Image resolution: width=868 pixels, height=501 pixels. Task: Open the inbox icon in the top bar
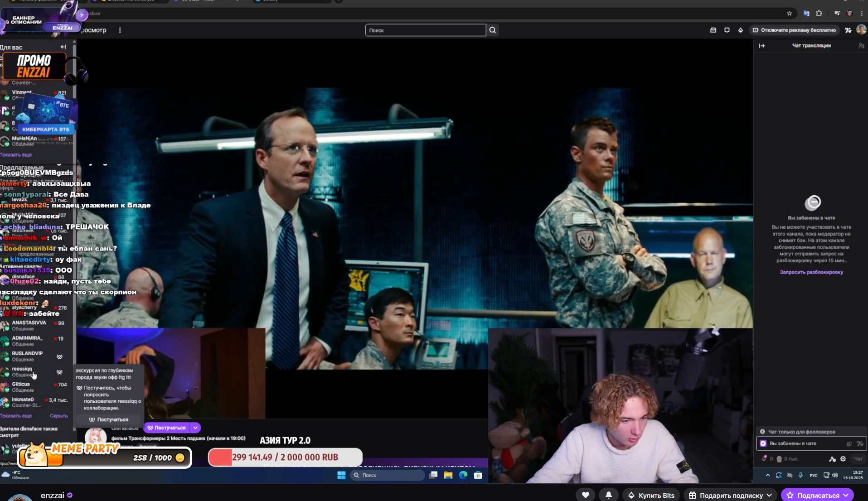pyautogui.click(x=713, y=30)
